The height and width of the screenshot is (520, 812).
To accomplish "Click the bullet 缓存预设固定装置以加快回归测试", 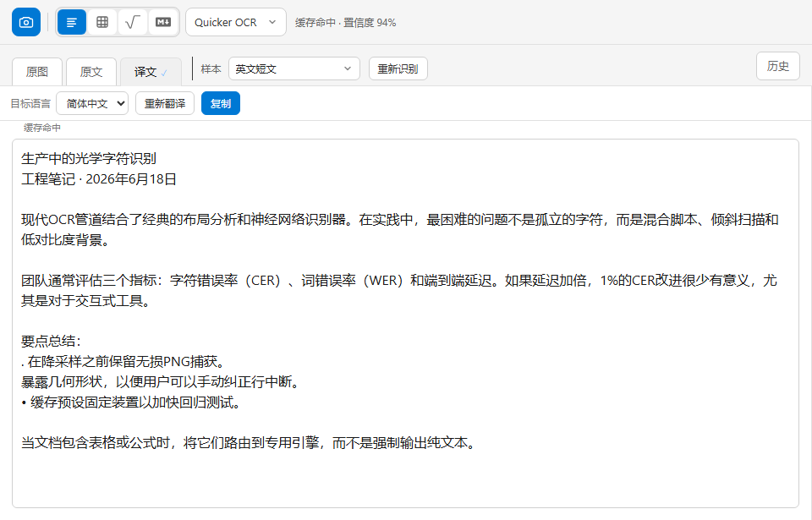I will click(x=132, y=402).
